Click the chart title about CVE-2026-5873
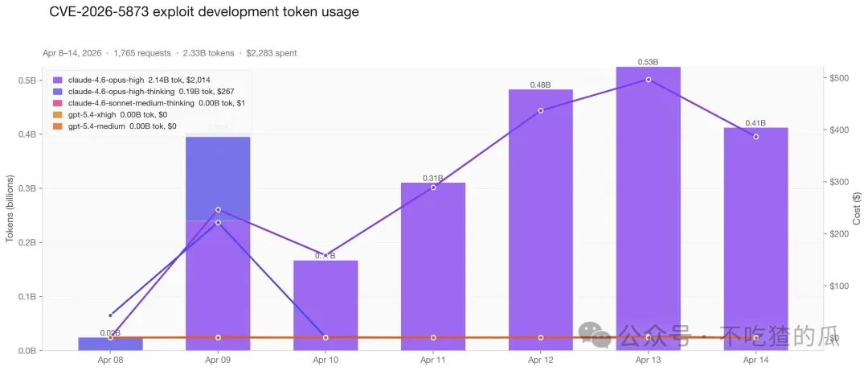Viewport: 868px width, 371px height. point(204,11)
